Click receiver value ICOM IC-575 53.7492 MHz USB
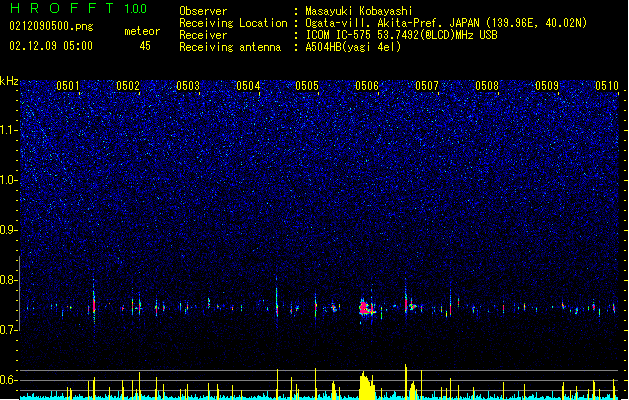 pos(402,35)
